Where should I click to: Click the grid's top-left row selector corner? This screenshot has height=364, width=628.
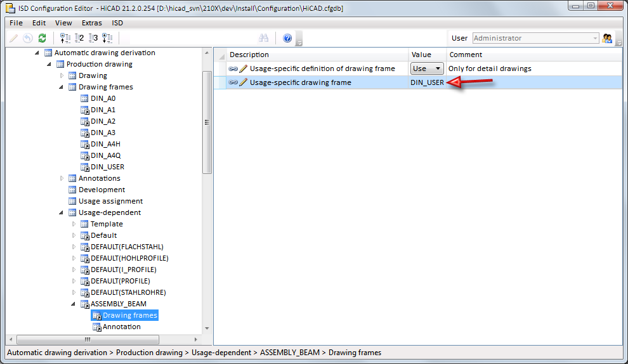click(x=221, y=55)
